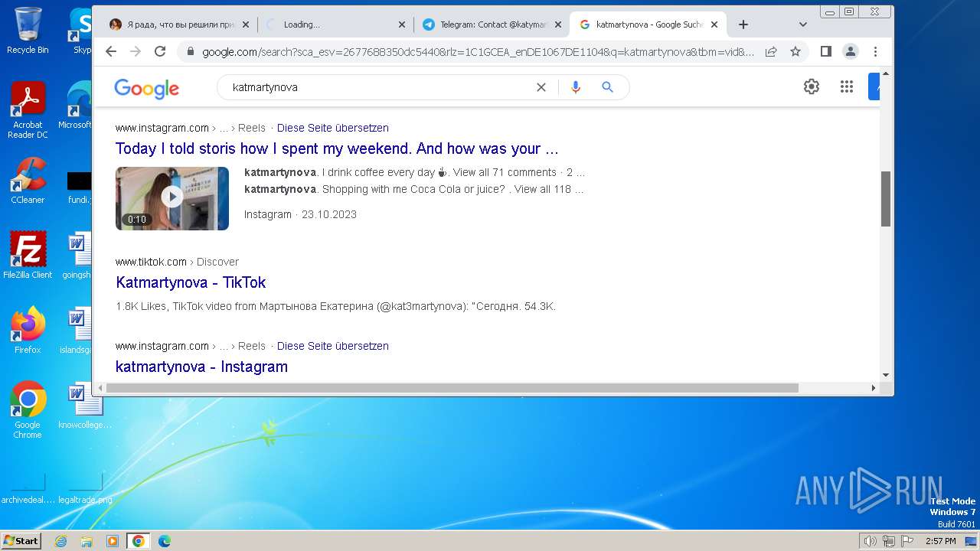This screenshot has width=980, height=551.
Task: Reload the current Google page
Action: pyautogui.click(x=160, y=51)
